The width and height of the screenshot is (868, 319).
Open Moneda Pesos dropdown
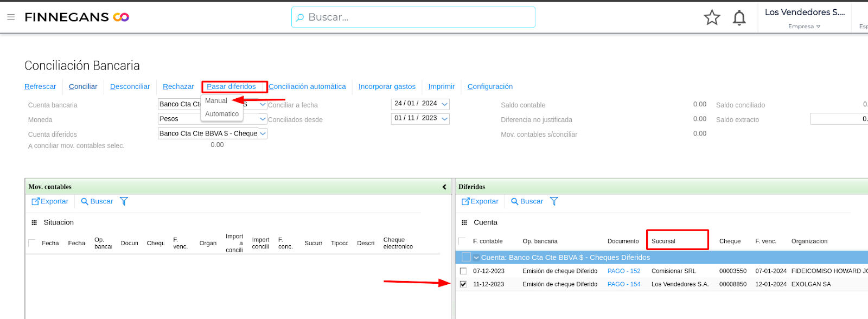tap(263, 119)
